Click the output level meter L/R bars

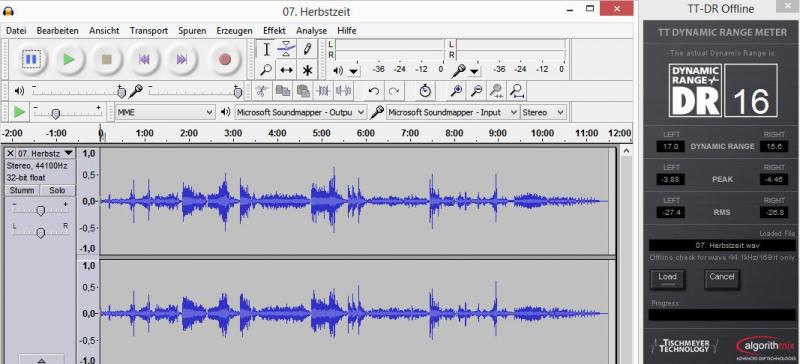coord(389,50)
